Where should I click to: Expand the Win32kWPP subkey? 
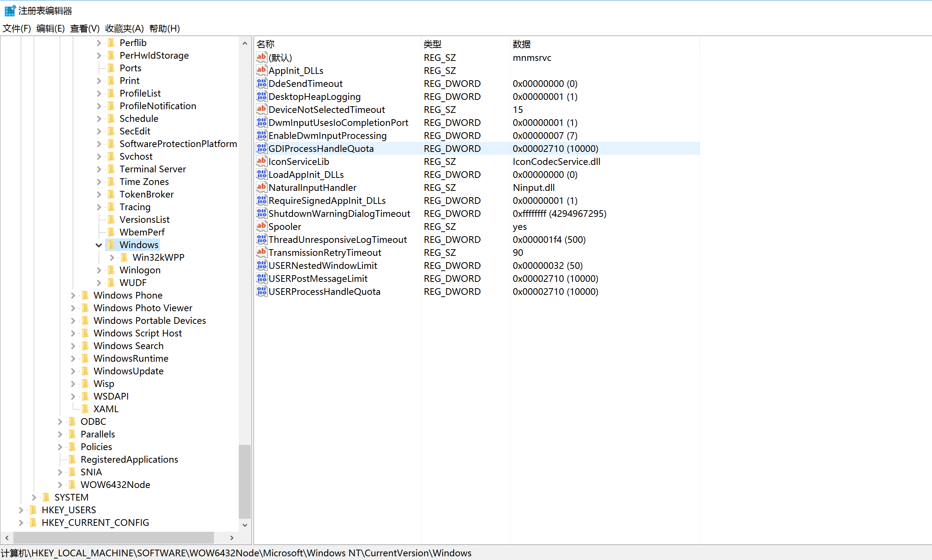112,258
